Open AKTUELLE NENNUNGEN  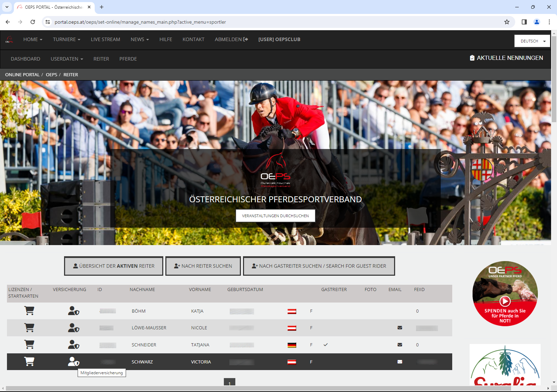coord(507,58)
